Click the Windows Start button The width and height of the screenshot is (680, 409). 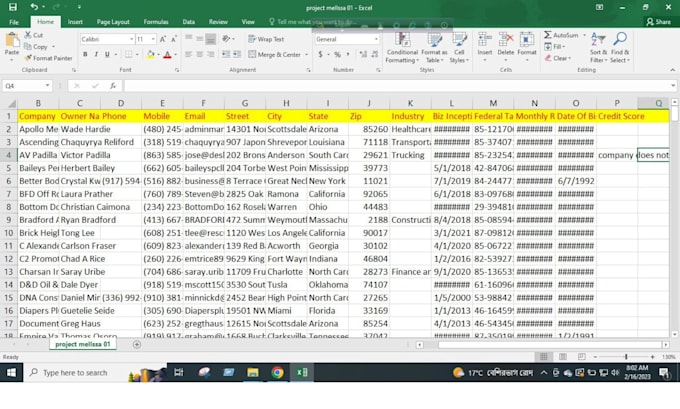click(x=11, y=372)
